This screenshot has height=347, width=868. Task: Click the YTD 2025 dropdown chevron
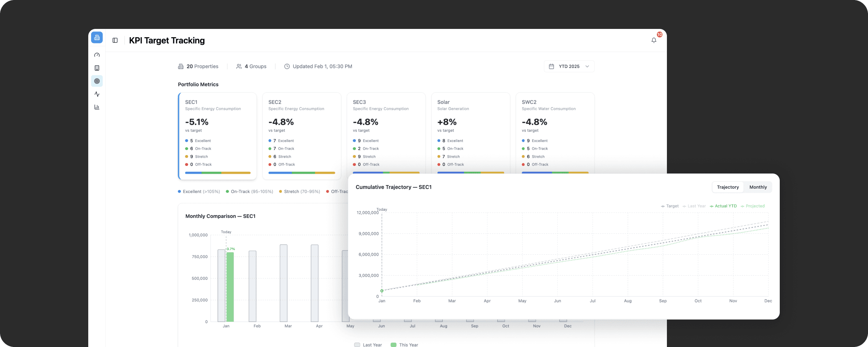[x=587, y=67]
